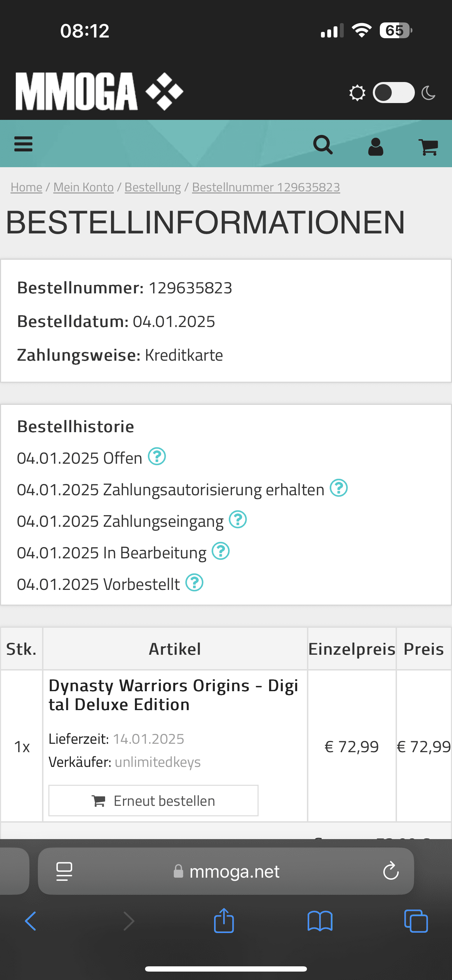Show help for Zahlungseingang status

pyautogui.click(x=238, y=520)
